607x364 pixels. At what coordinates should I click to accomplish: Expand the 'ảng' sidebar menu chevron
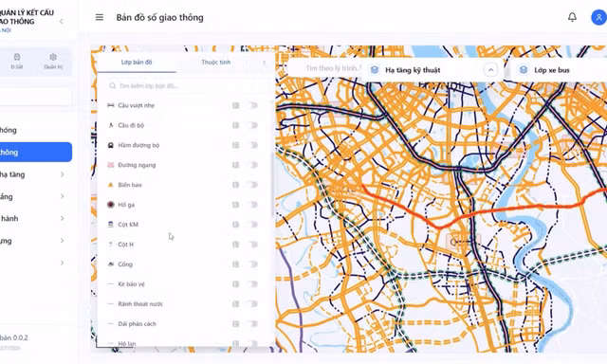pos(62,196)
